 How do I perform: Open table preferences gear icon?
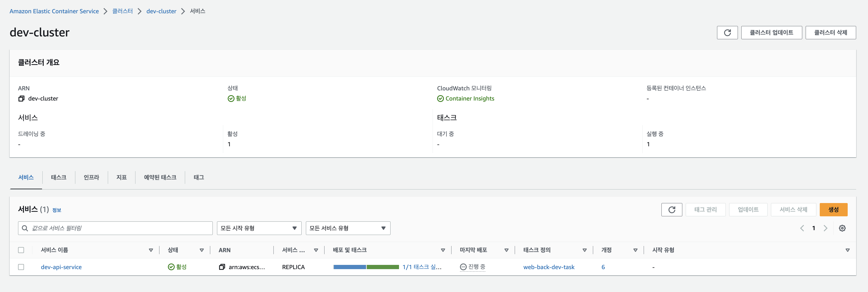842,228
